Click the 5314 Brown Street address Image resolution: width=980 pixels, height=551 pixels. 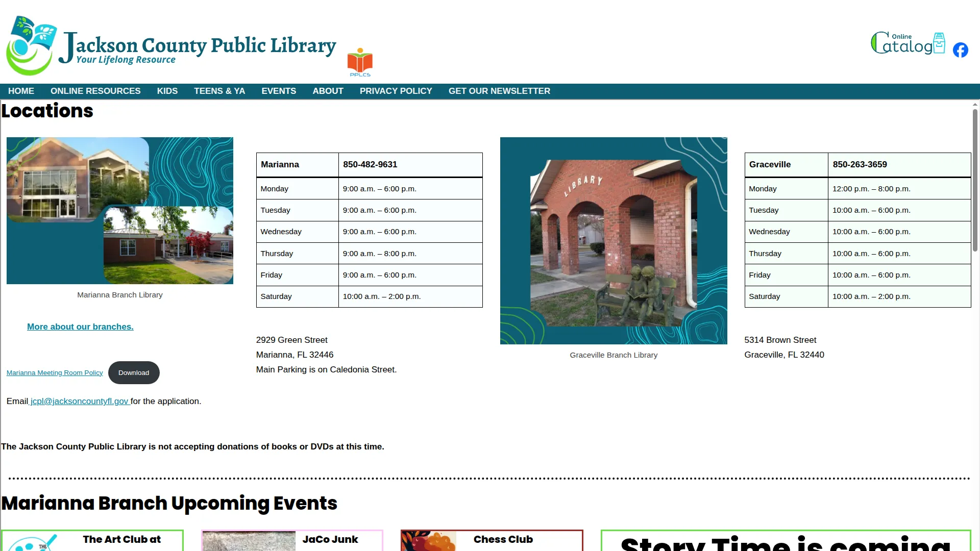[780, 340]
